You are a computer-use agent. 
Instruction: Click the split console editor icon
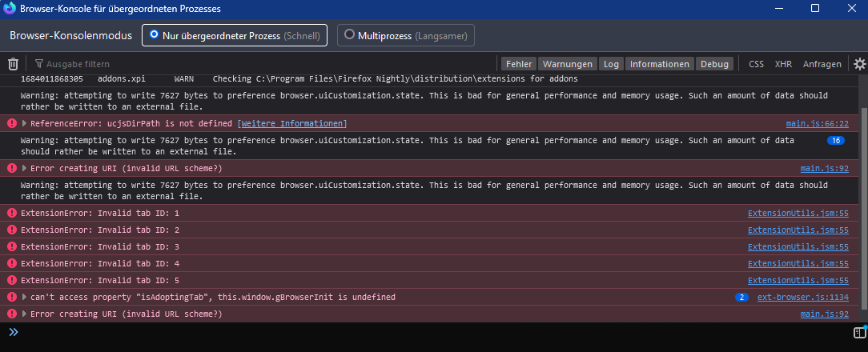tap(859, 332)
